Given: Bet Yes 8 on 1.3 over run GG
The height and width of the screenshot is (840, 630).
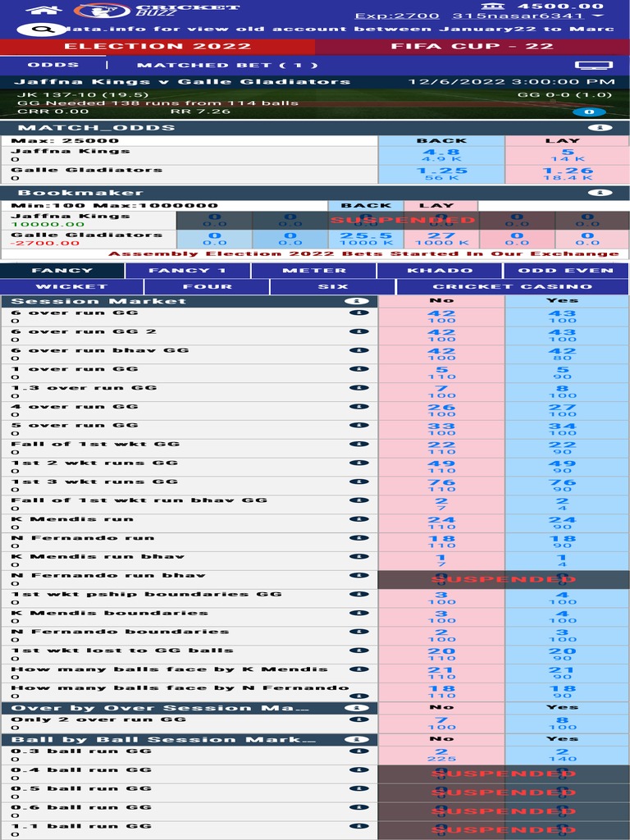Looking at the screenshot, I should coord(568,391).
